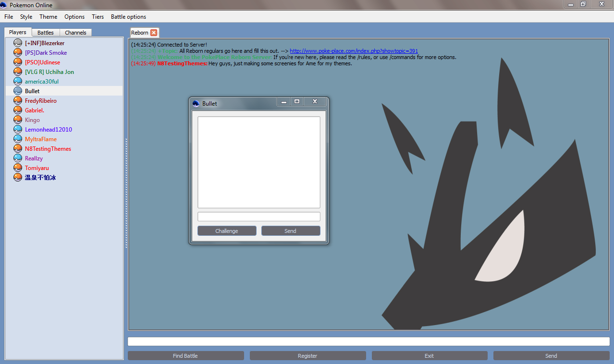
Task: Click Challenge button in Bullet dialog
Action: click(227, 231)
